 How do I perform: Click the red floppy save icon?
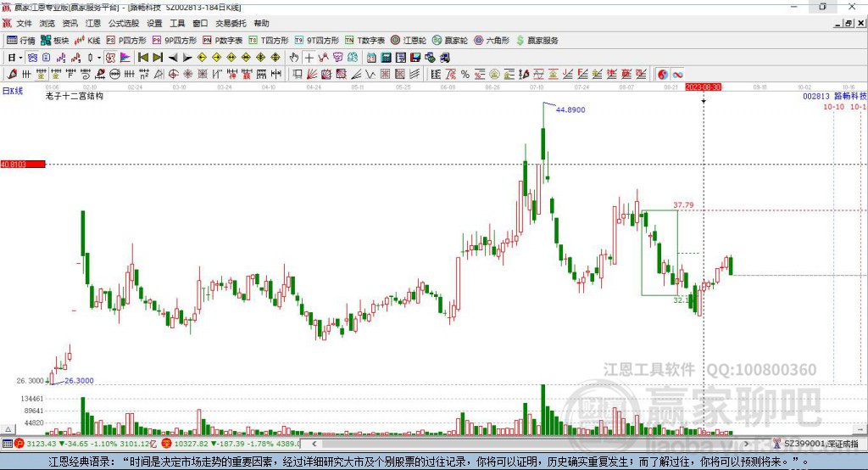point(415,58)
